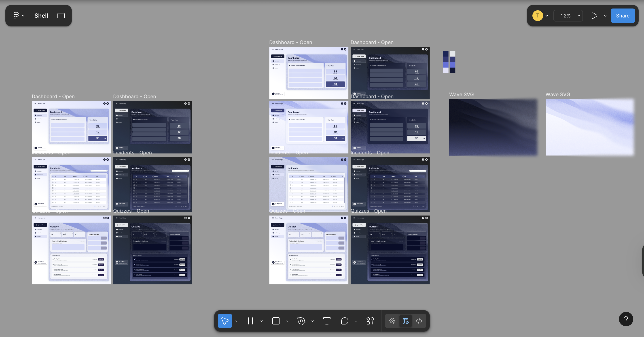Click the Shell file name
Viewport: 644px width, 337px height.
(x=41, y=15)
